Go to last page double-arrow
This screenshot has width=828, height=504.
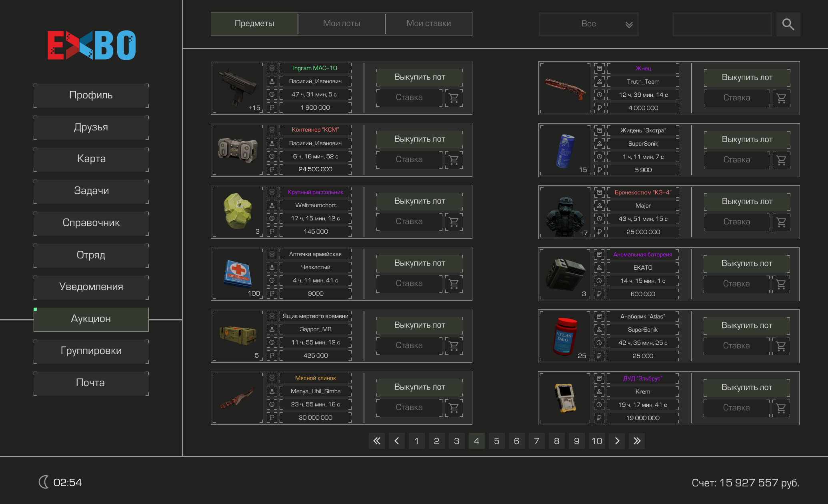(x=637, y=441)
